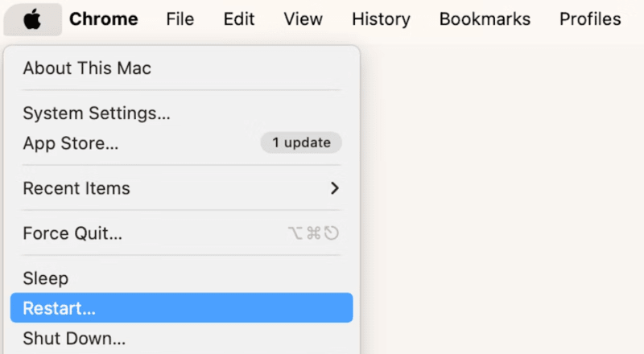644x354 pixels.
Task: Click blank window area to dismiss menu
Action: pos(499,201)
